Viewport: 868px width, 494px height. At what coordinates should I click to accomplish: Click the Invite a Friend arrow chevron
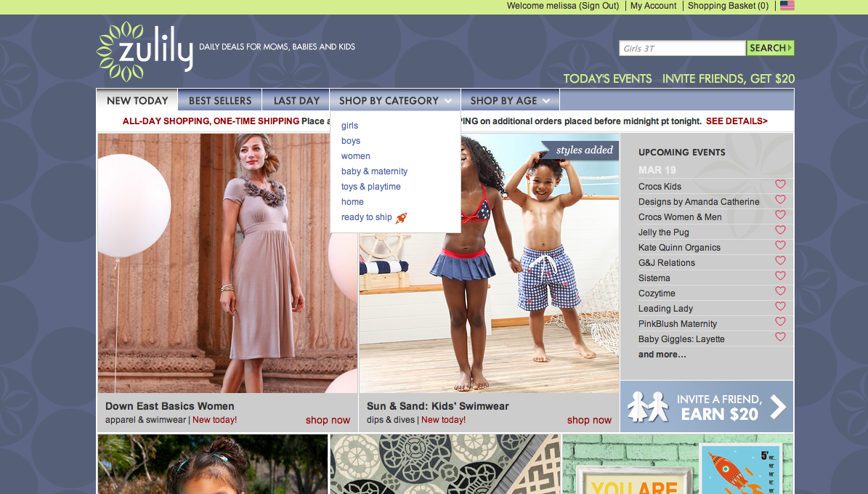[778, 407]
